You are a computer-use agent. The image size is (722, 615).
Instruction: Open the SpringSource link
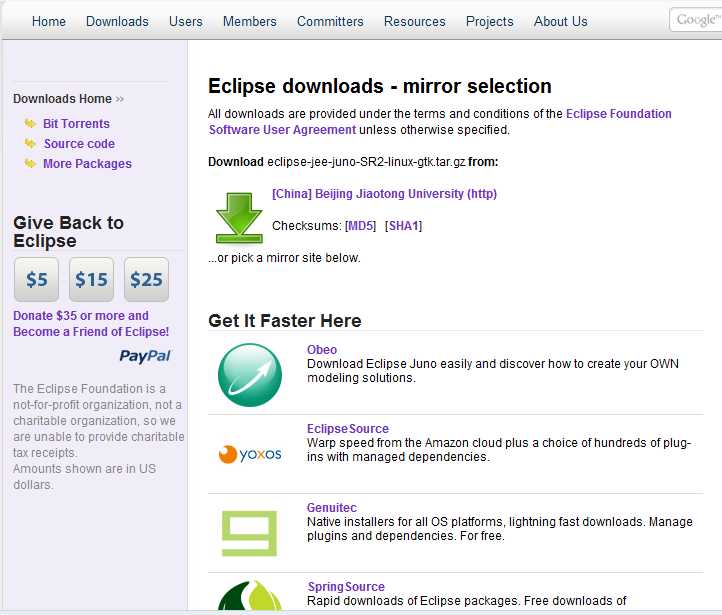346,586
